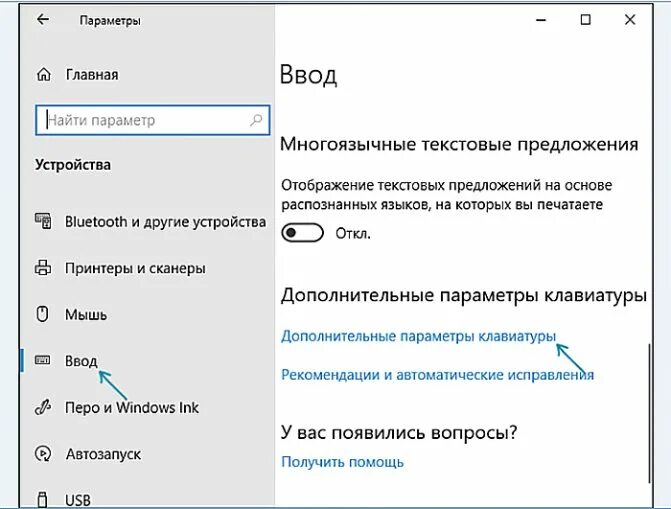
Task: Click the vertical scrollbar on the right side
Action: (649, 413)
